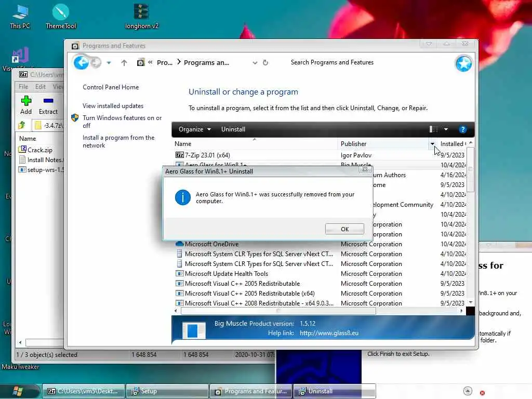Image resolution: width=532 pixels, height=399 pixels.
Task: Sort the list by the Name column header
Action: pos(255,144)
